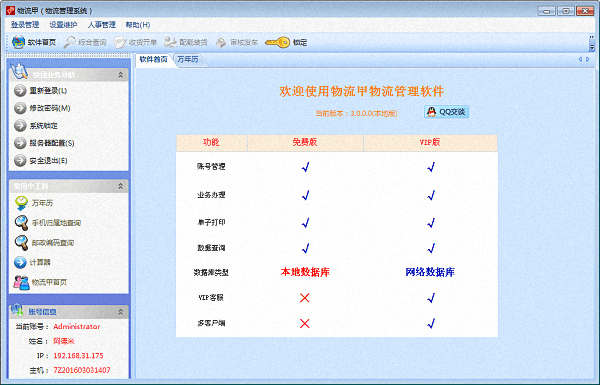600x385 pixels.
Task: Collapse the 账号信息 panel chevron
Action: click(x=121, y=312)
